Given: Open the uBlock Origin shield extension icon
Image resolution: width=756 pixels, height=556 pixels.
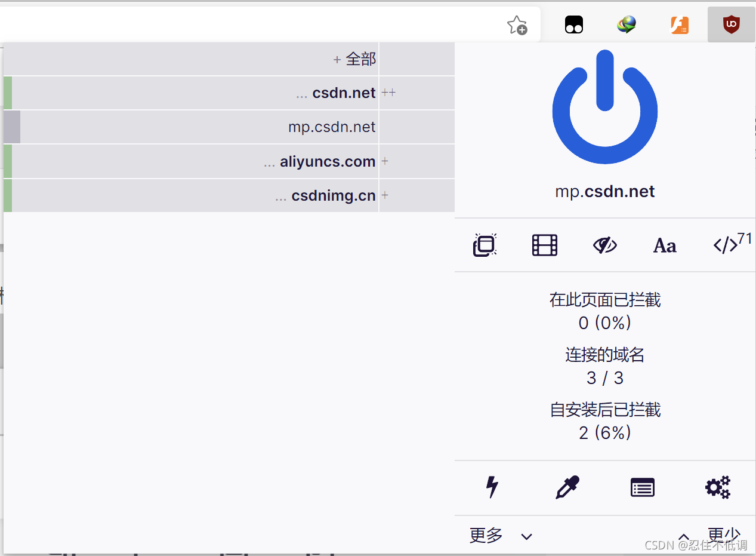Looking at the screenshot, I should (731, 24).
